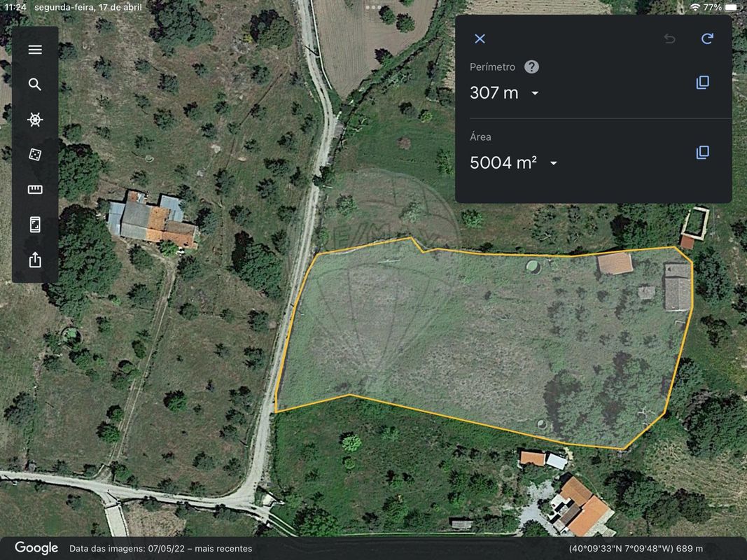Expand perimeter unit dropdown
Screen dimensions: 747x560
(x=535, y=93)
